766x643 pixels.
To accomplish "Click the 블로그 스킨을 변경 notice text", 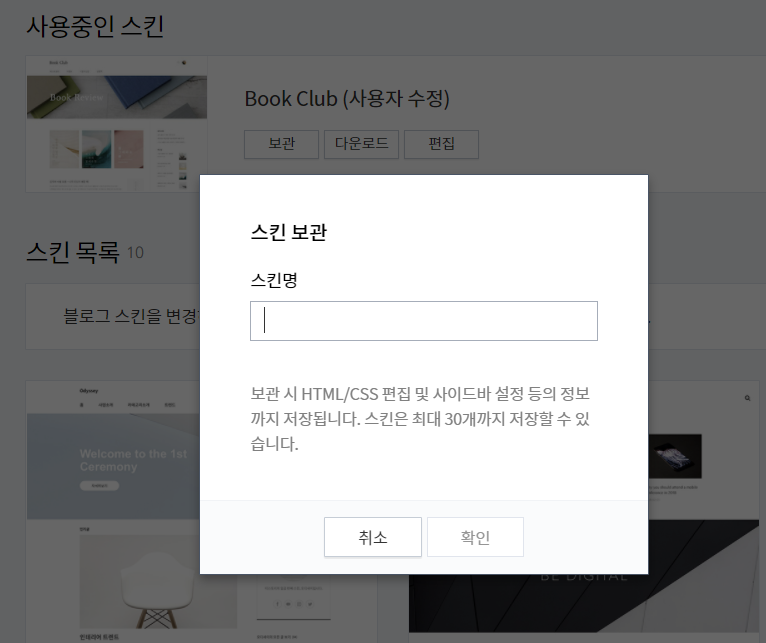I will [x=131, y=316].
